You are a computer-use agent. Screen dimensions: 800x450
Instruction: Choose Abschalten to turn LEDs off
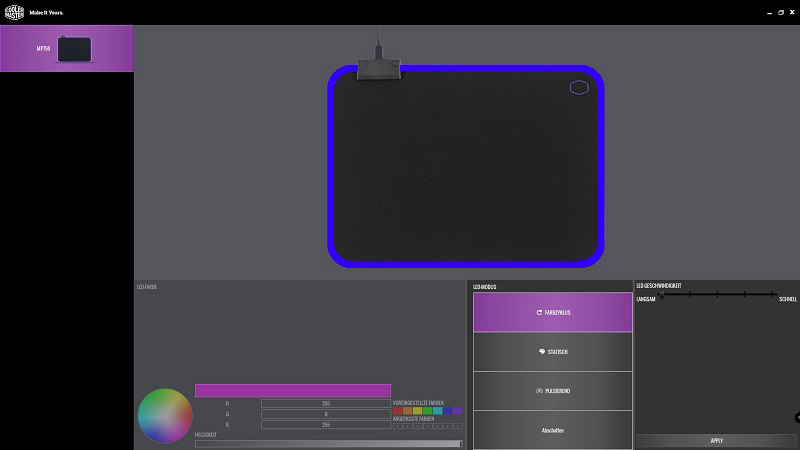point(553,430)
